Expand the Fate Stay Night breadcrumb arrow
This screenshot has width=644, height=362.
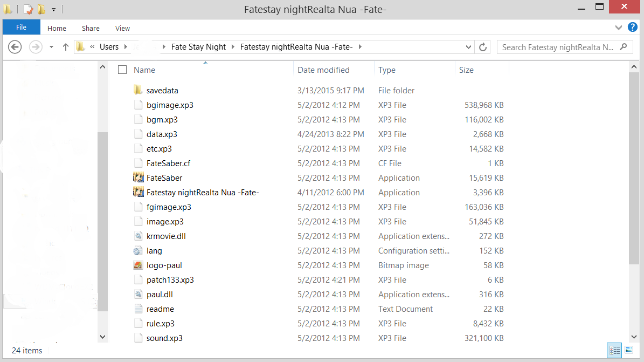233,47
